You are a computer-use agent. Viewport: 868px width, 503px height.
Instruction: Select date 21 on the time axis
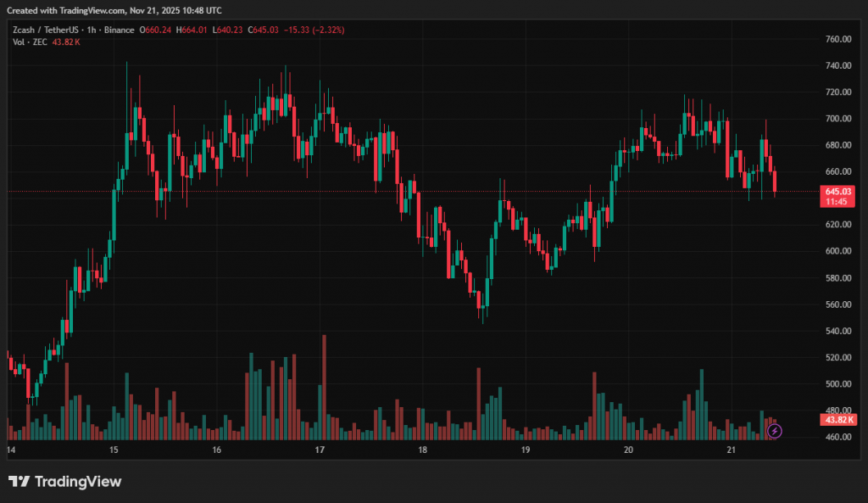pos(732,450)
